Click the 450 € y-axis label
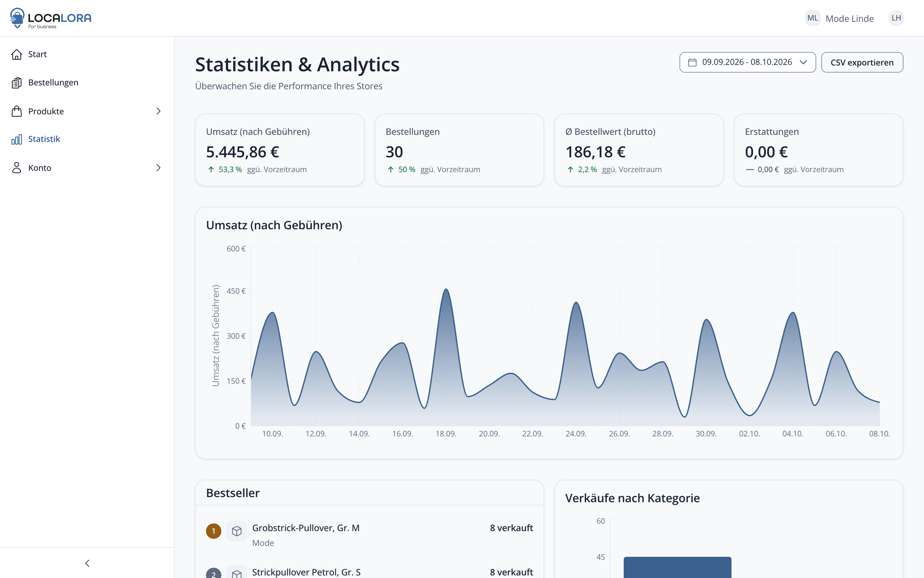 click(x=236, y=291)
